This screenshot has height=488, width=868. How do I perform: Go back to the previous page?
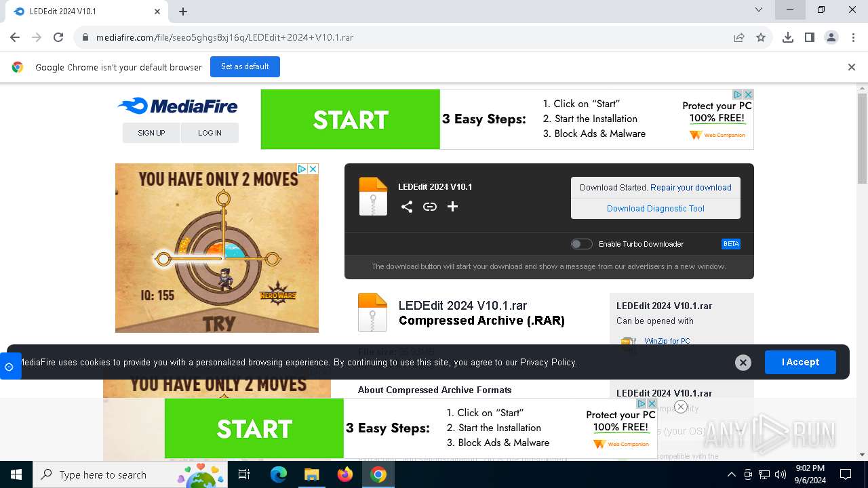(15, 37)
